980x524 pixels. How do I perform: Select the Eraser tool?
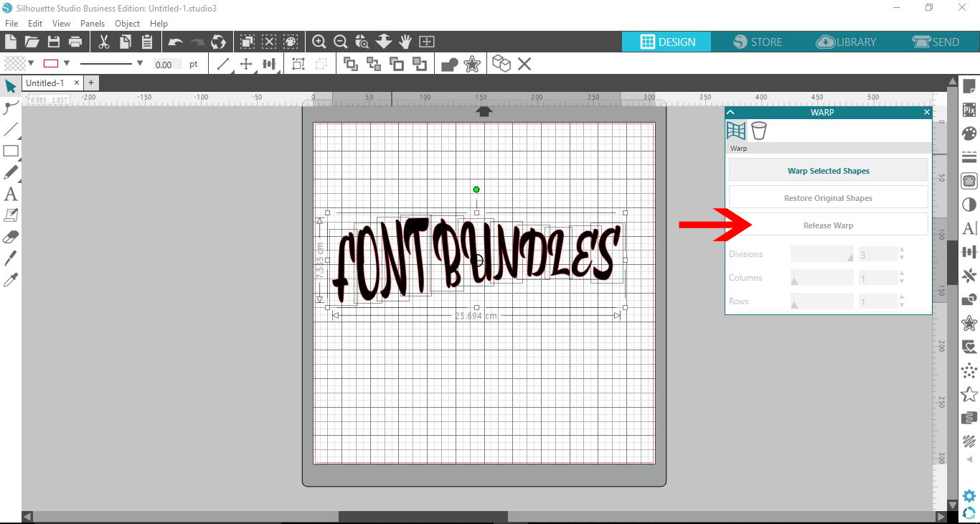[x=10, y=236]
